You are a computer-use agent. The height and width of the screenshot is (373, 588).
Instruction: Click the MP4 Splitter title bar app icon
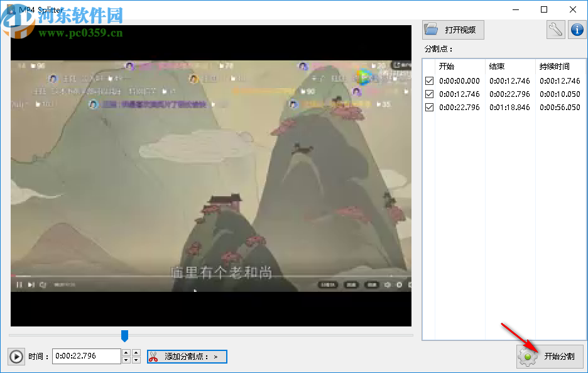point(9,9)
